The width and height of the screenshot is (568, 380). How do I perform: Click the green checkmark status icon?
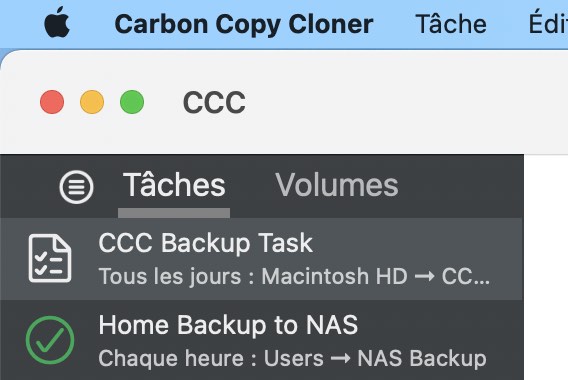[50, 340]
